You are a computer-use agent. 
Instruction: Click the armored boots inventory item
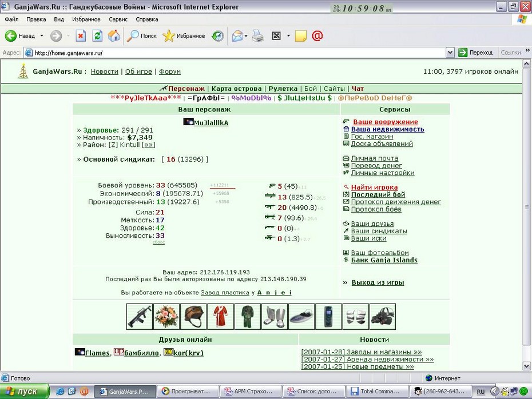pos(275,317)
